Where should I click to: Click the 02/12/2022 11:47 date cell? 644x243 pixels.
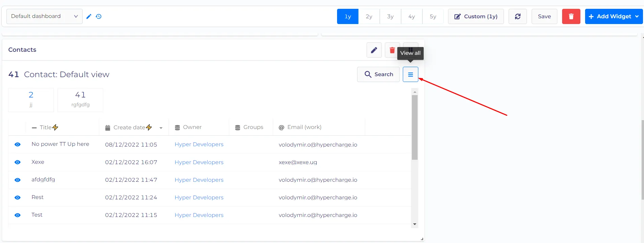(x=131, y=180)
